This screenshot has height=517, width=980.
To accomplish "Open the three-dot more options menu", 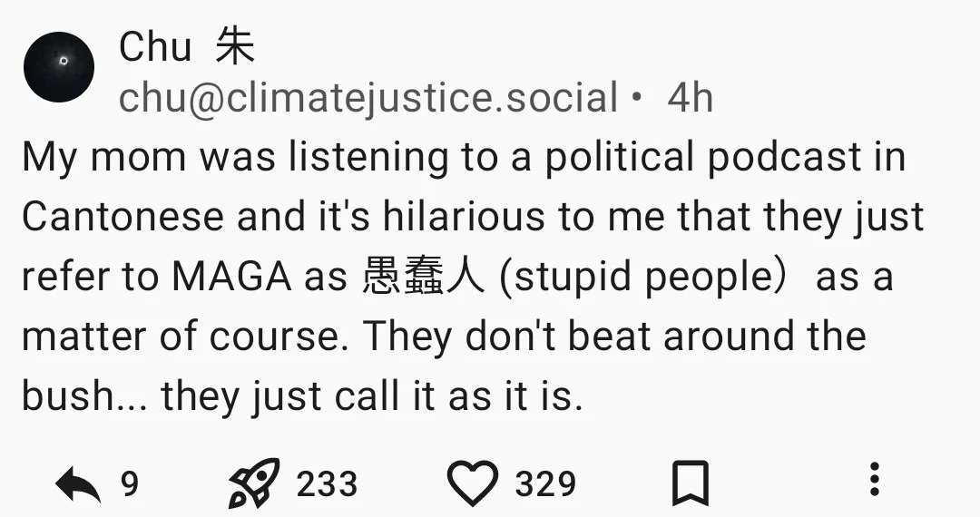I will (874, 480).
